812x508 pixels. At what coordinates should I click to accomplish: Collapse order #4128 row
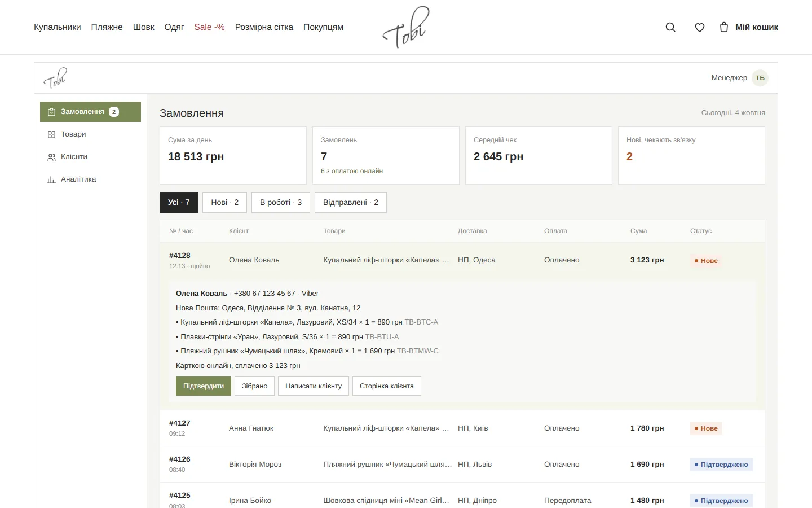click(x=462, y=260)
